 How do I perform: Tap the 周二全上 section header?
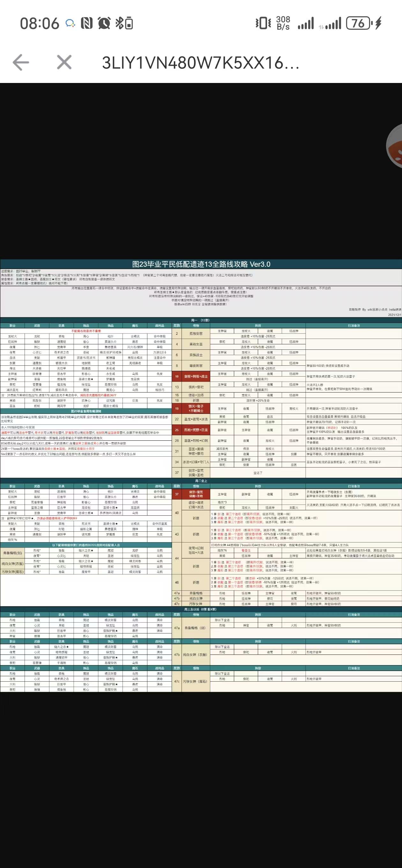pyautogui.click(x=201, y=481)
